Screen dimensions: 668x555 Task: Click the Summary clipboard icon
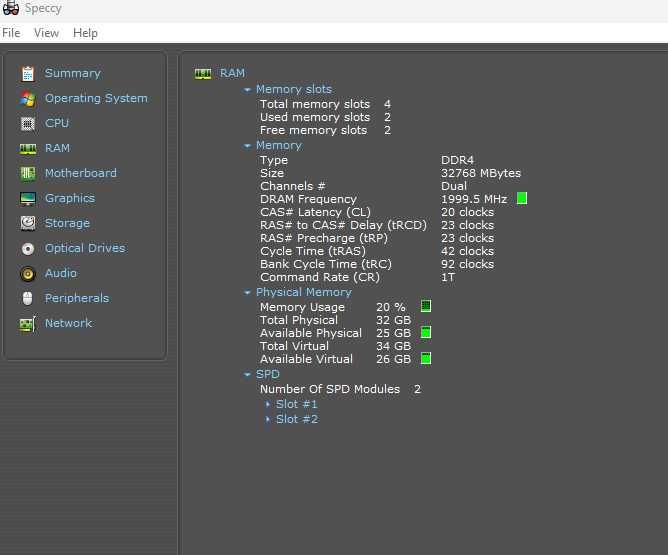coord(28,74)
